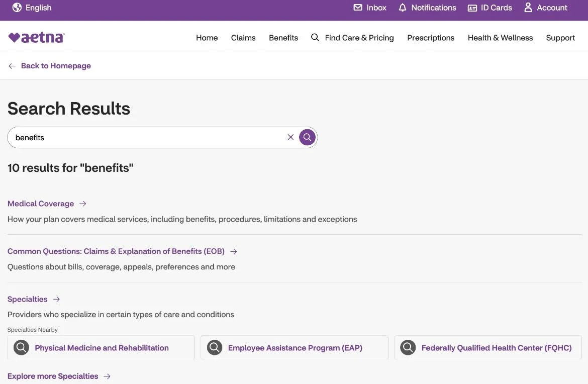The image size is (588, 384).
Task: Click the Search Results heading
Action: point(69,109)
